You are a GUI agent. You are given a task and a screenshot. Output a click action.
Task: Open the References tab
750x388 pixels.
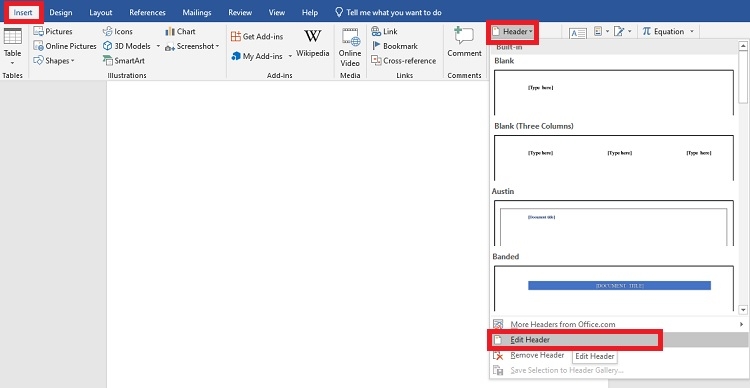[x=147, y=12]
